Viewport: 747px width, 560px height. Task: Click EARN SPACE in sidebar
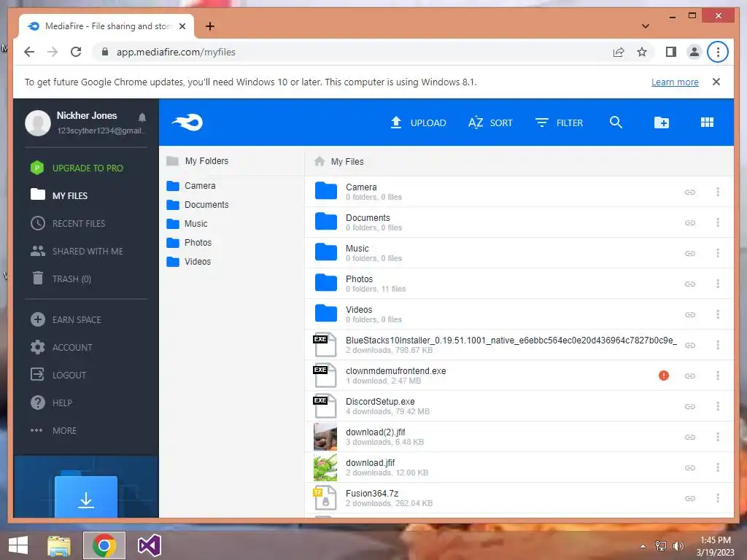coord(66,319)
